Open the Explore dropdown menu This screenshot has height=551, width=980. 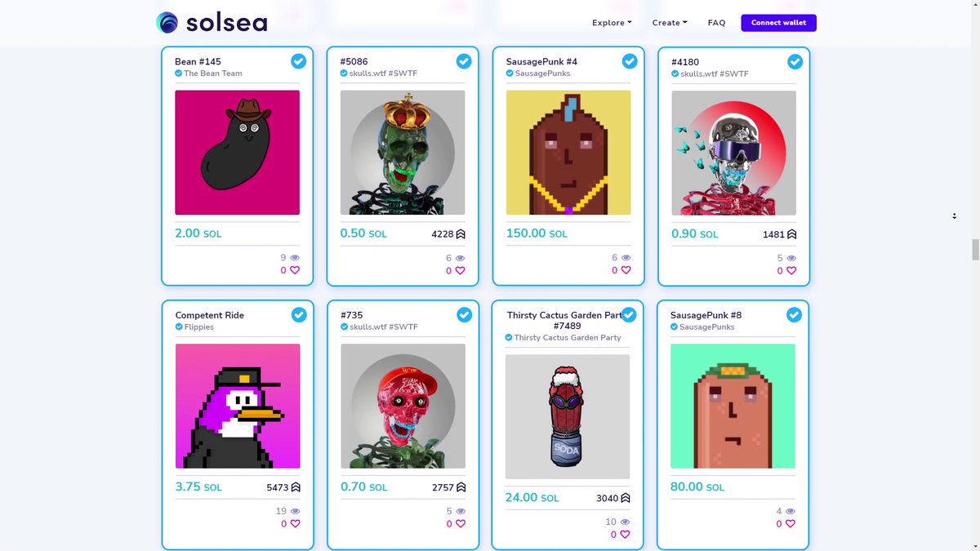coord(612,23)
